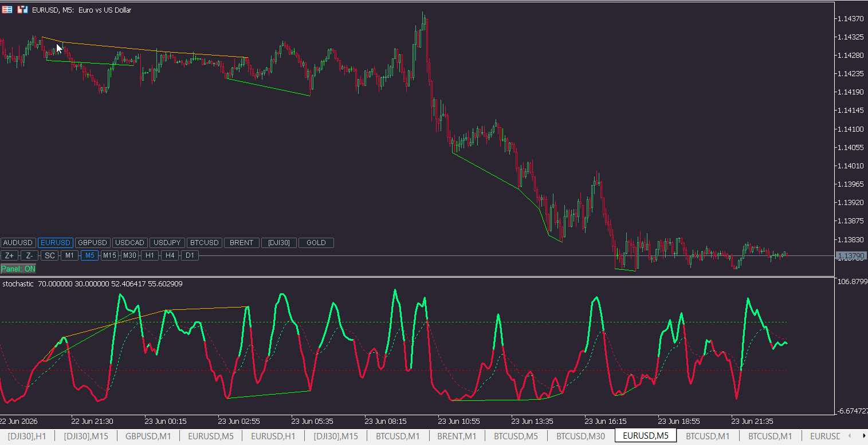Switch symbol to BTCUSD in the panel

205,243
